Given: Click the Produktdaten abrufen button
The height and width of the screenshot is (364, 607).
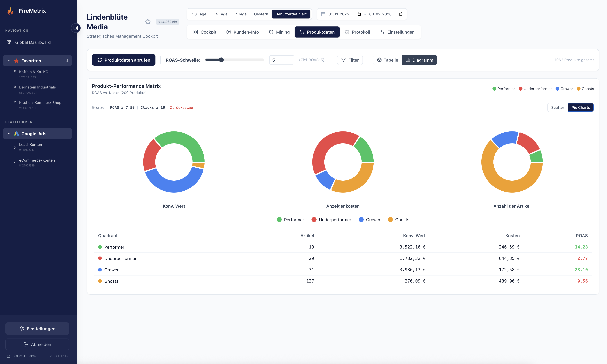Looking at the screenshot, I should click(124, 60).
